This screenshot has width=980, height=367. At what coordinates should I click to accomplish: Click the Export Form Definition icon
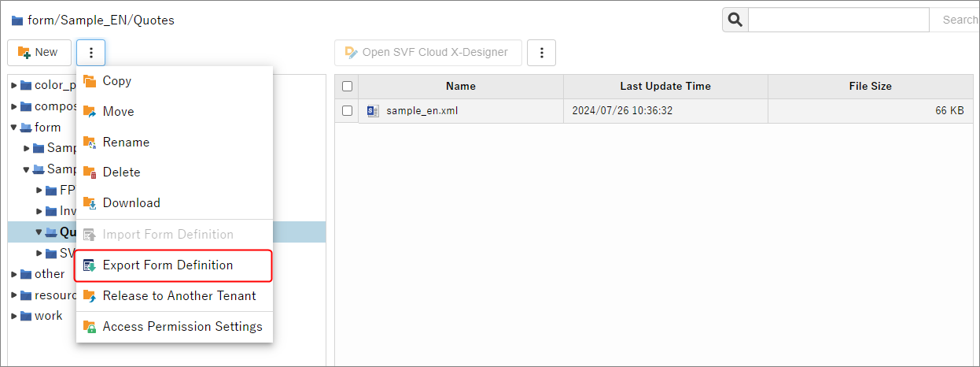[90, 265]
